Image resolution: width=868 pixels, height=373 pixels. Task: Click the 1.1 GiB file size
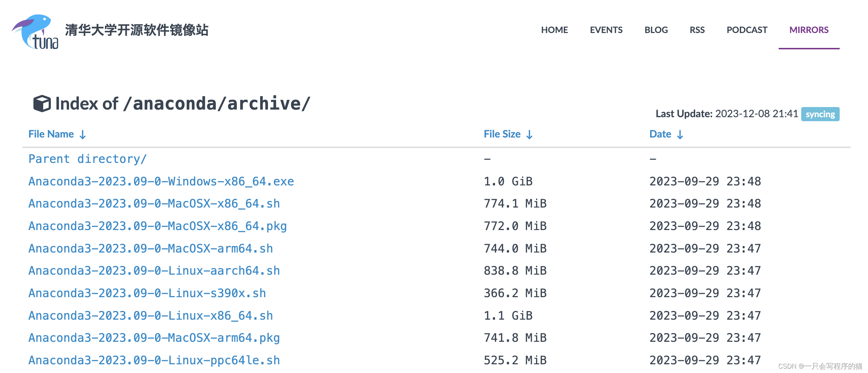[x=508, y=316]
